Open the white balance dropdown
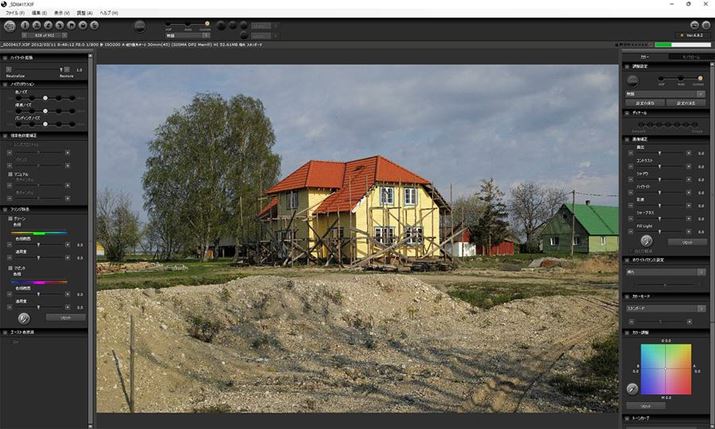The width and height of the screenshot is (715, 429). point(666,271)
